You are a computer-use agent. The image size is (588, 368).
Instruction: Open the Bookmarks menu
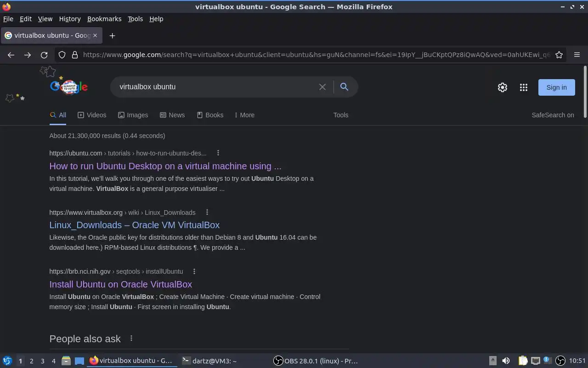point(104,19)
